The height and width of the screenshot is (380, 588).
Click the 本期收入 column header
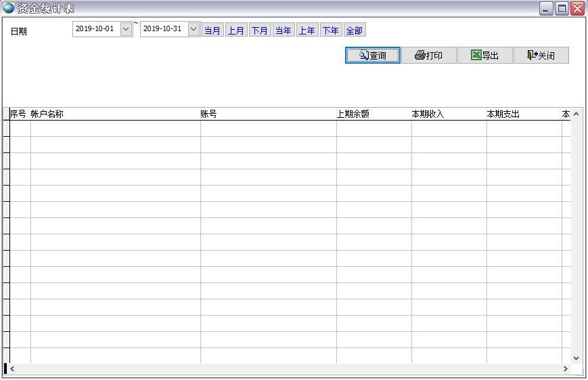[x=449, y=114]
